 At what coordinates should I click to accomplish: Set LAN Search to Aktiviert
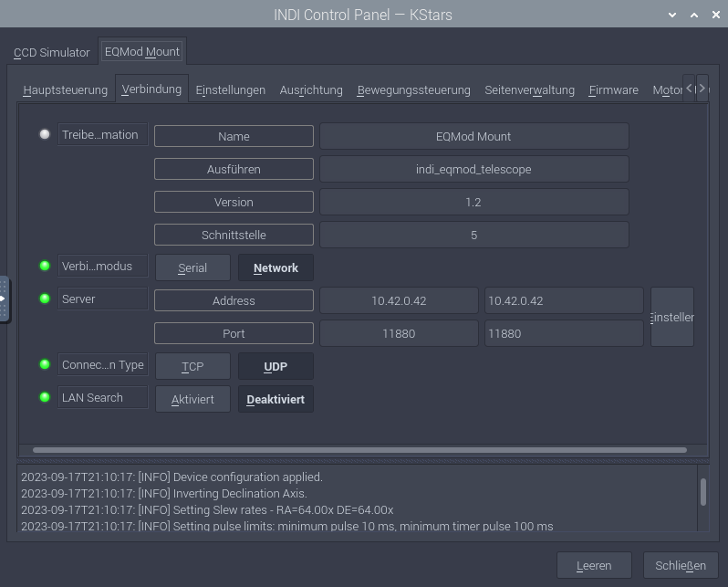[x=192, y=399]
